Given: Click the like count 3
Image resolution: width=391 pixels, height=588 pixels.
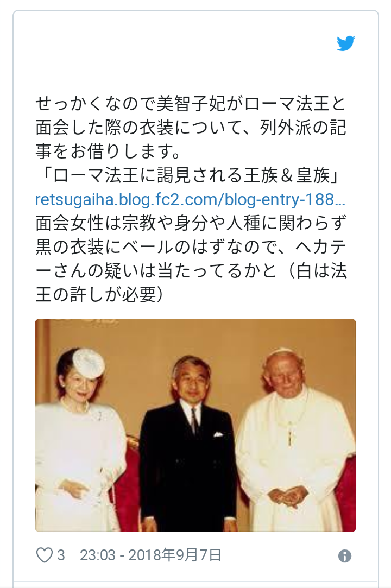Looking at the screenshot, I should [61, 555].
